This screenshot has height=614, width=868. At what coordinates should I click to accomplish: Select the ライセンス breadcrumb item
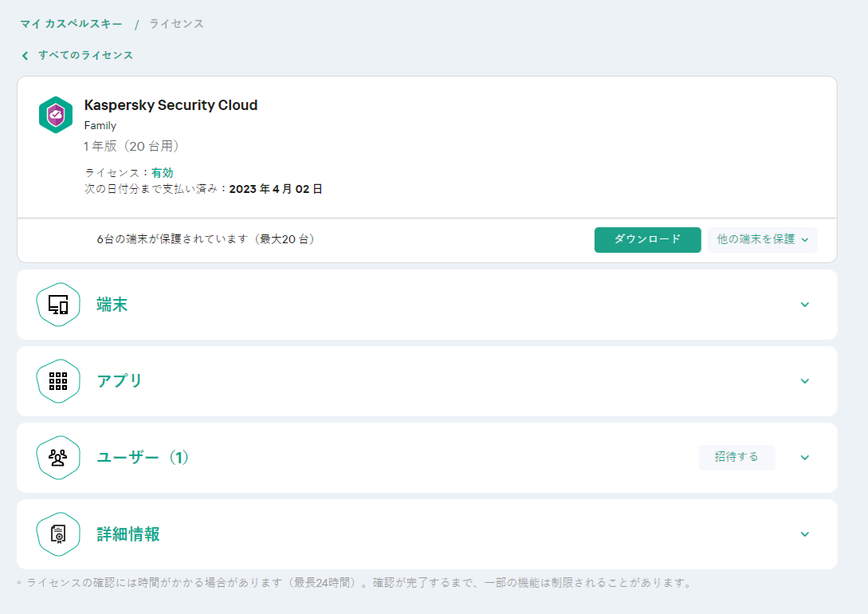[176, 24]
